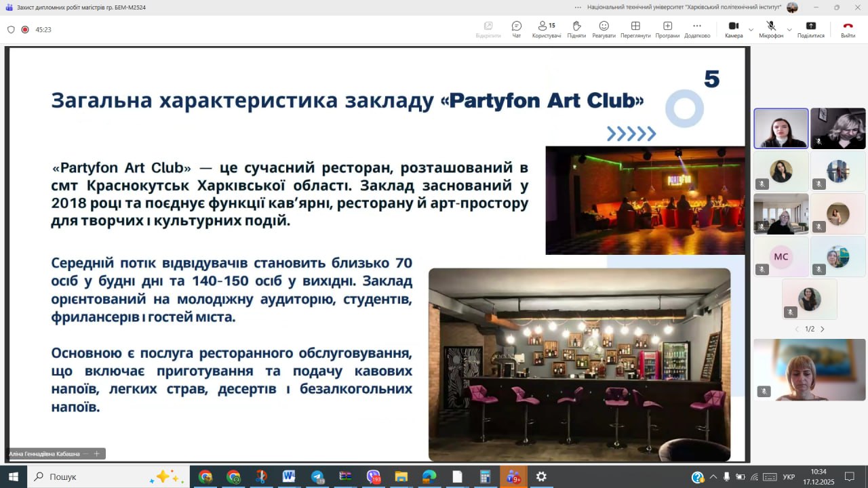Toggle the Камера video button
The width and height of the screenshot is (868, 488).
(x=734, y=29)
